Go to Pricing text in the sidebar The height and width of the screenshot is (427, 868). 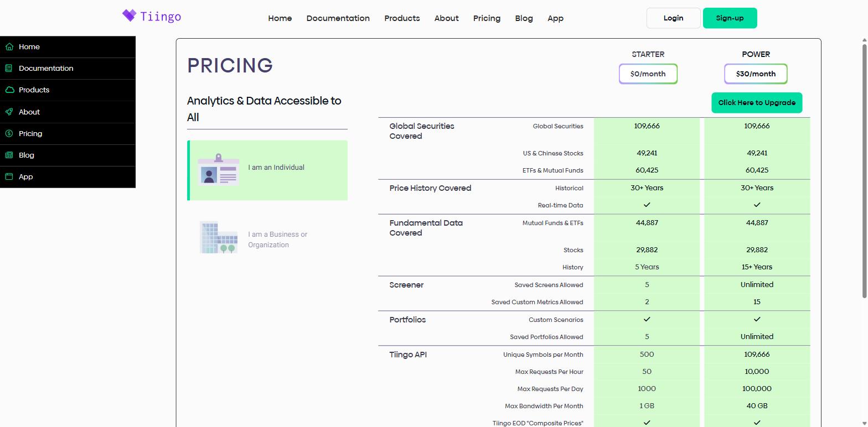pos(30,133)
